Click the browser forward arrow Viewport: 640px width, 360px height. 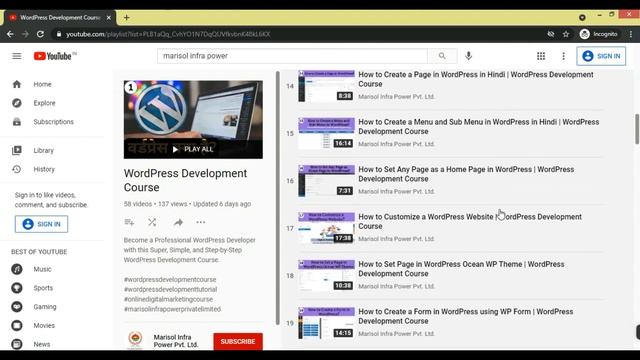(25, 34)
